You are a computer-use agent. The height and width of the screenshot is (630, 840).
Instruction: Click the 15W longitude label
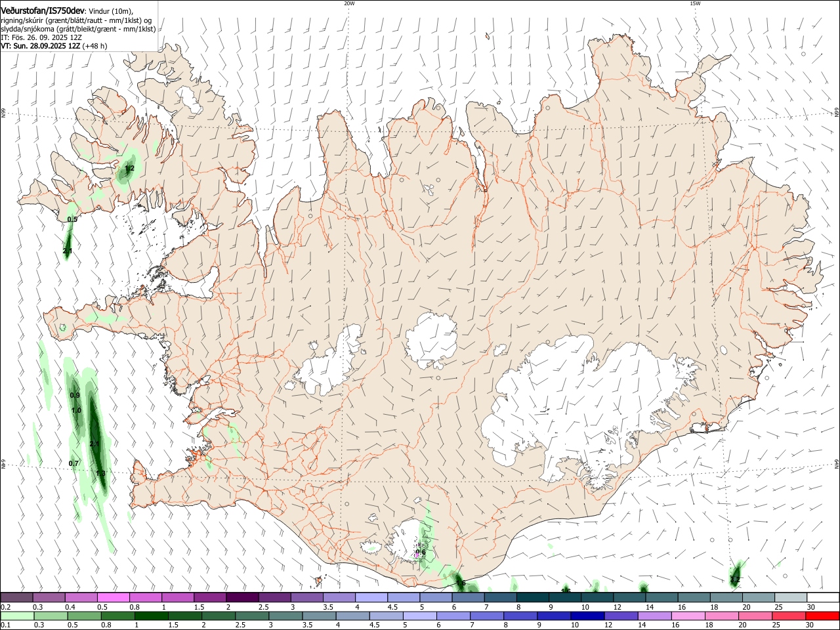click(x=695, y=3)
